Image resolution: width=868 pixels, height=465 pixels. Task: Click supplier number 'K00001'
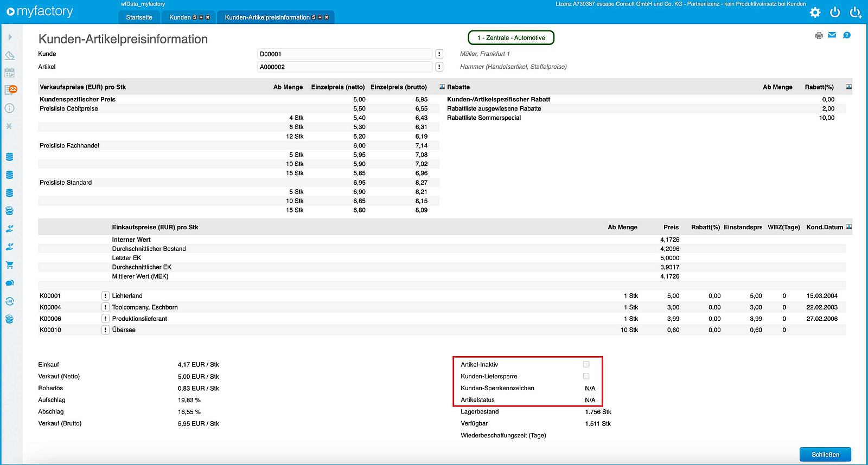point(50,296)
